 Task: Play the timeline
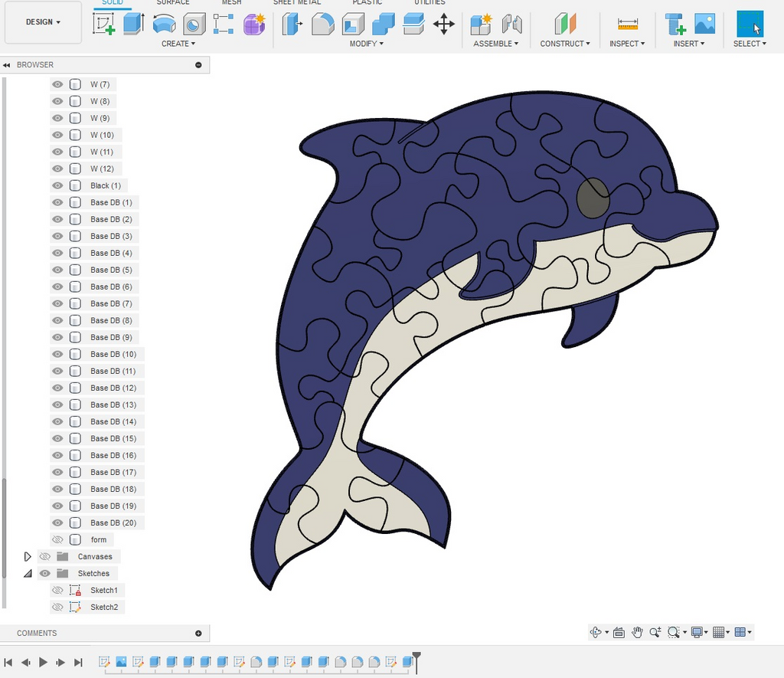click(43, 663)
